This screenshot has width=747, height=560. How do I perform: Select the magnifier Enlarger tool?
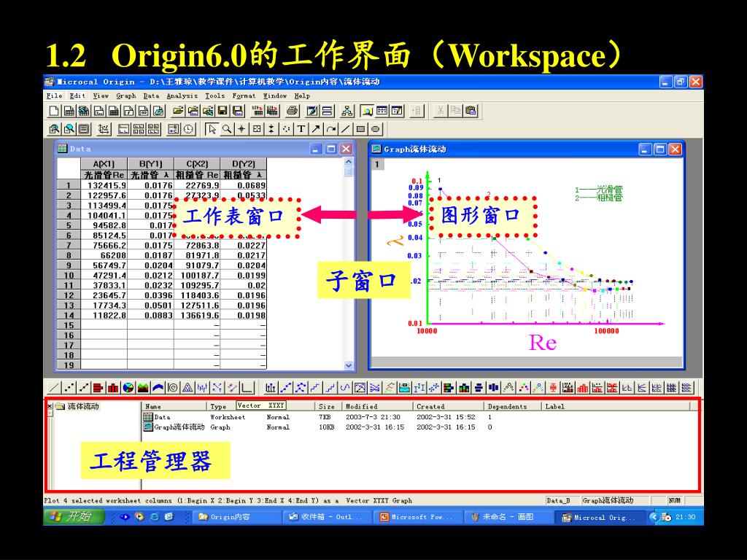click(228, 129)
